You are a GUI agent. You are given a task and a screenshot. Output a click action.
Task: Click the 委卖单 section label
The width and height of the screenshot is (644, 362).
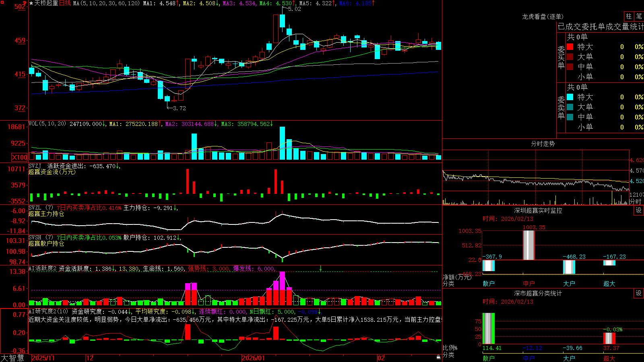click(x=561, y=107)
